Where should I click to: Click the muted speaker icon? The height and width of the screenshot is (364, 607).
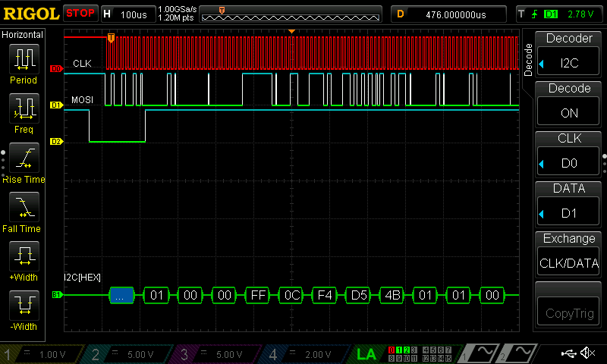(587, 353)
